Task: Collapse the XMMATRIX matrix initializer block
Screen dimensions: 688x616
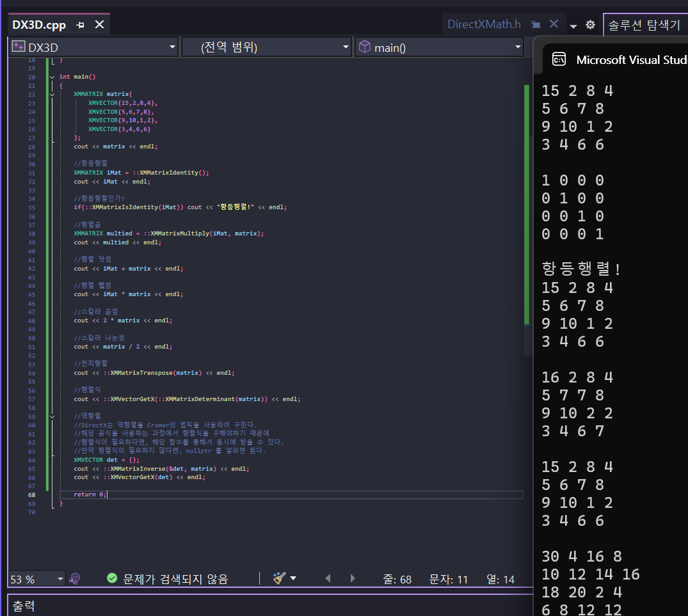Action: coord(52,94)
